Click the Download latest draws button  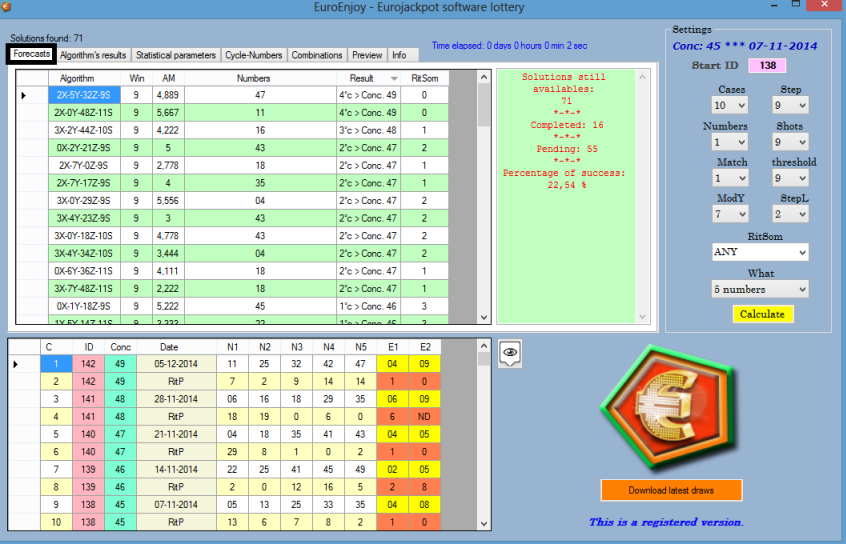671,491
